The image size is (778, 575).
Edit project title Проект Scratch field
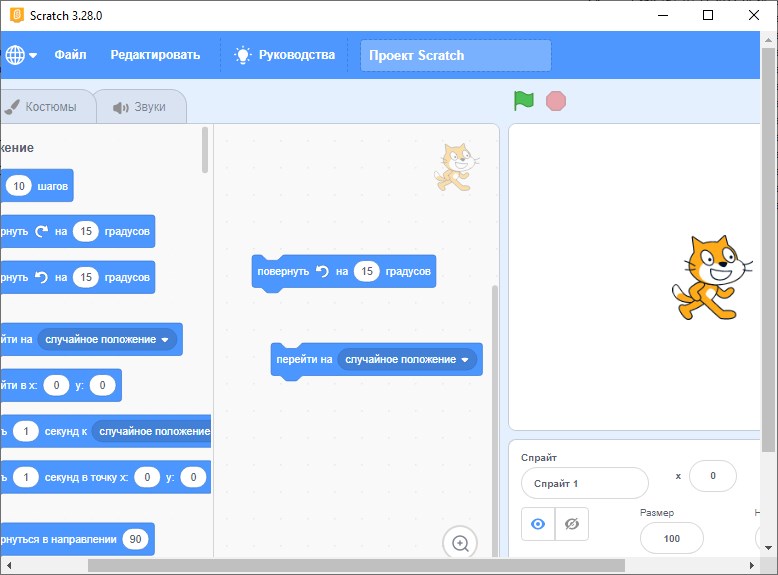click(455, 55)
